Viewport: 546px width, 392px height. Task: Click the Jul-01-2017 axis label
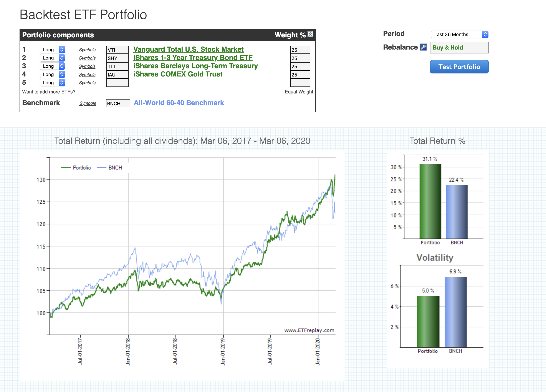pyautogui.click(x=80, y=352)
